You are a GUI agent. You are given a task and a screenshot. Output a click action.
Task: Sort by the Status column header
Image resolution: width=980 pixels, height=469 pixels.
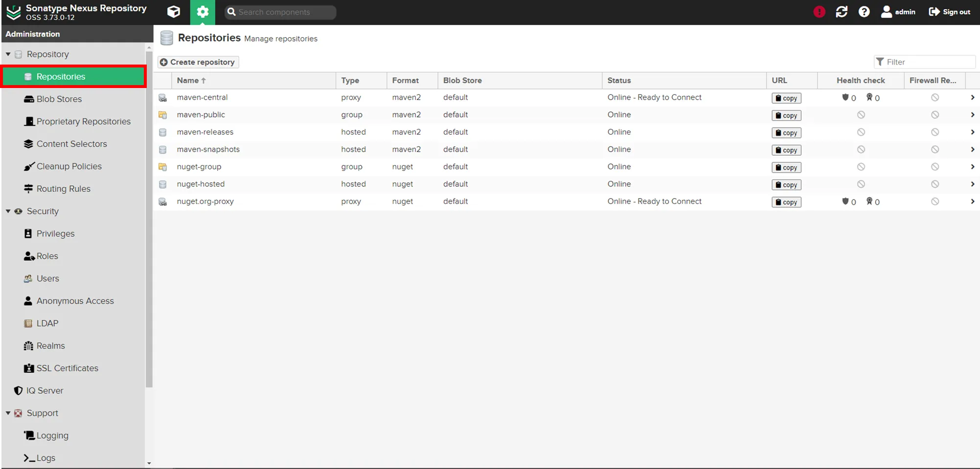click(x=684, y=81)
